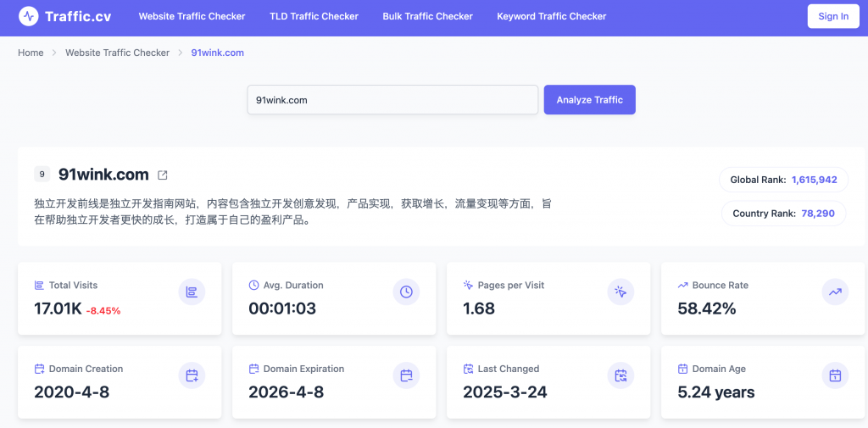The width and height of the screenshot is (868, 428).
Task: Click the 2020-4-8 creation date
Action: tap(71, 392)
